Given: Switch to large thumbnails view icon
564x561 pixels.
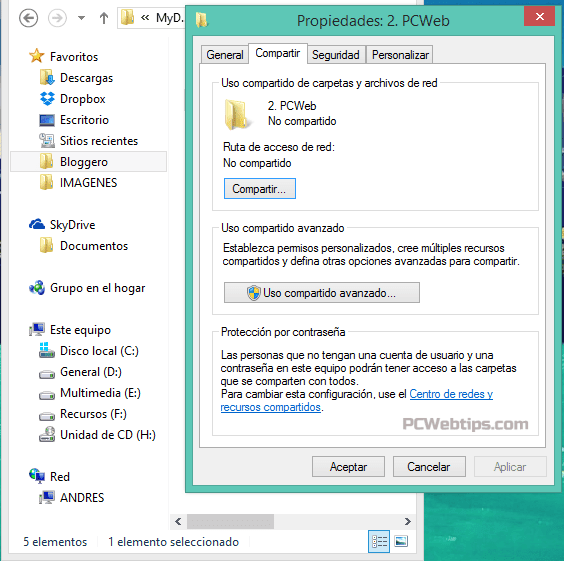Looking at the screenshot, I should (401, 541).
